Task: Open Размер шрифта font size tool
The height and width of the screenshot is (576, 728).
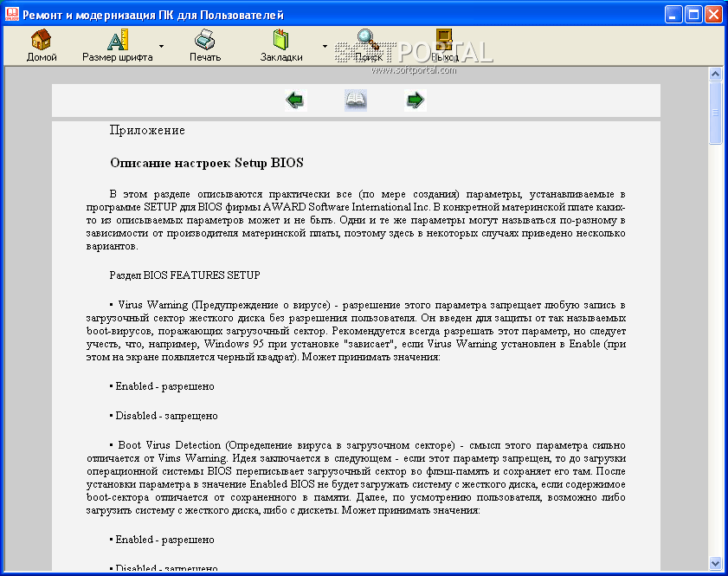Action: coord(118,46)
